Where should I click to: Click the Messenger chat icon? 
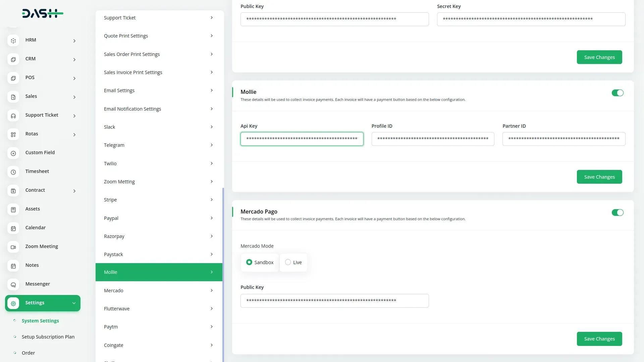click(x=13, y=285)
